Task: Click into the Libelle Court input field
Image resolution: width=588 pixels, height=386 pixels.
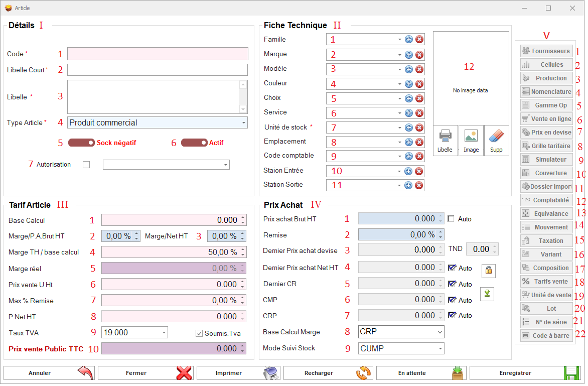Action: pyautogui.click(x=157, y=70)
